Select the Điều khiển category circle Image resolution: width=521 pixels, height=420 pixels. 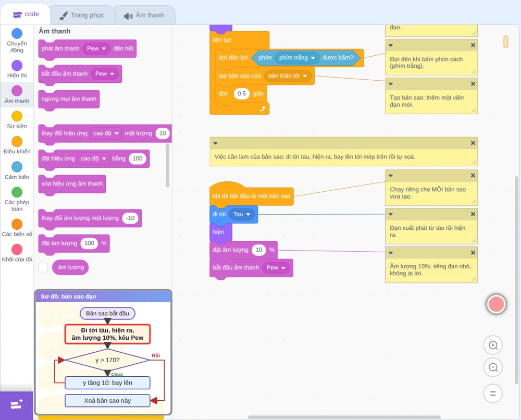coord(17,142)
